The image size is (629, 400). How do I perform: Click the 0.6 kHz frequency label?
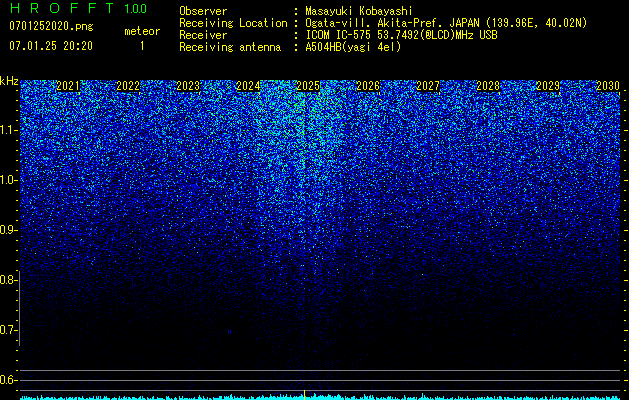(8, 380)
